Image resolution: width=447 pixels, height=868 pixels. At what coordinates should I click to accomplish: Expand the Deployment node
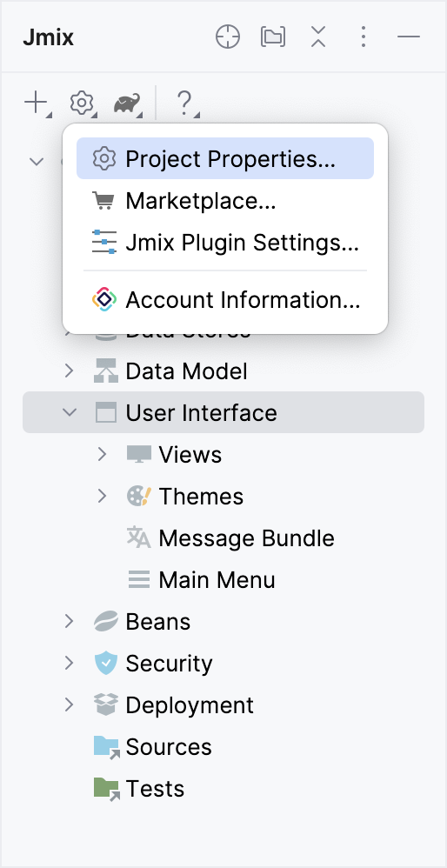(x=69, y=704)
